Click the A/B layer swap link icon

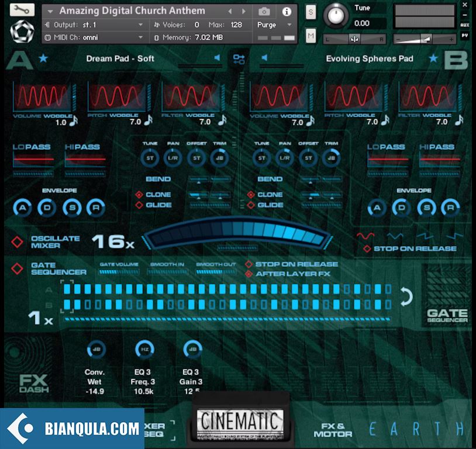[239, 59]
